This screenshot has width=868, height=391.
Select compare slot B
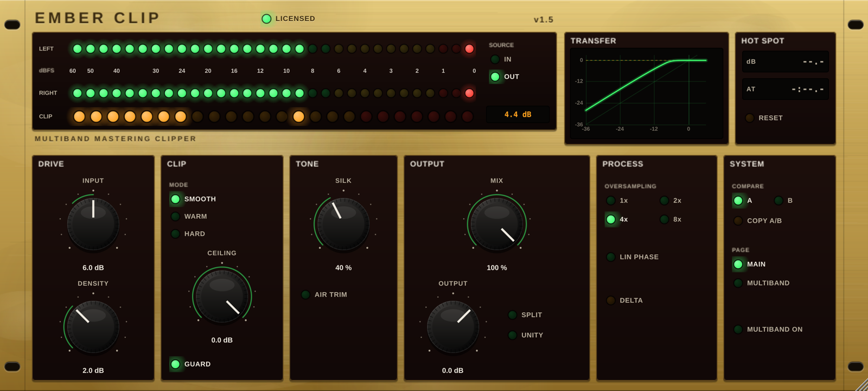tap(783, 200)
